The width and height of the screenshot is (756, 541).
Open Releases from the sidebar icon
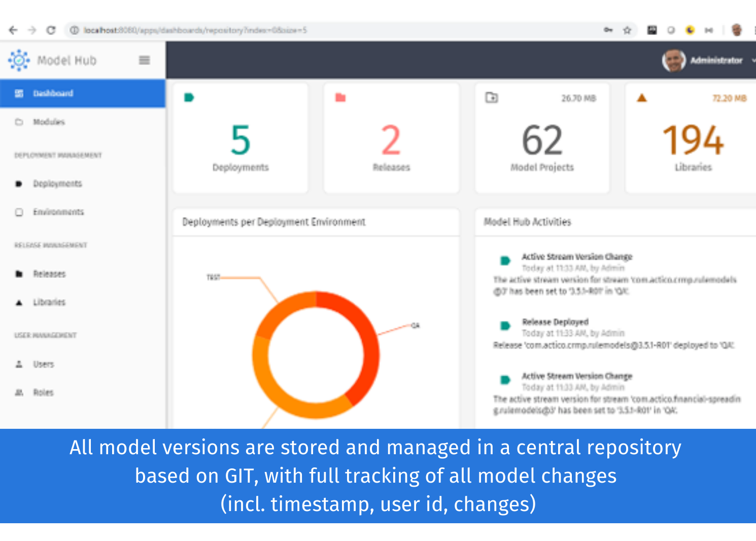19,274
